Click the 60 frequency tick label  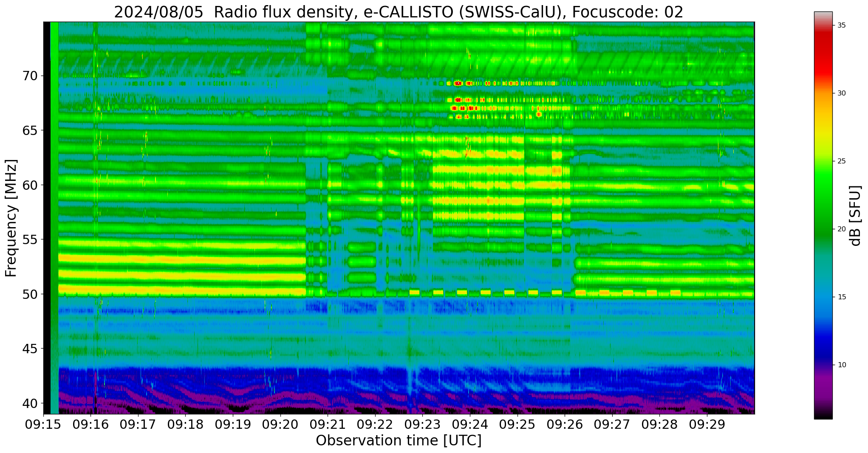pyautogui.click(x=30, y=185)
